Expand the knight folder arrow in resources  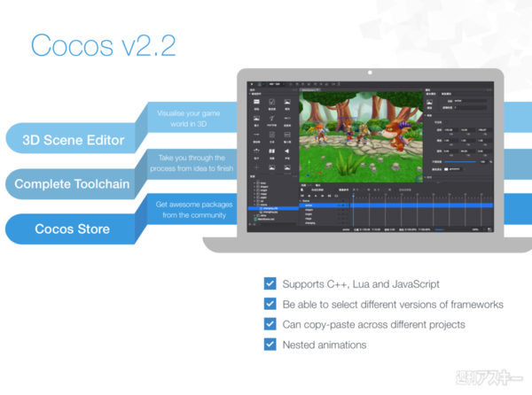tap(254, 190)
